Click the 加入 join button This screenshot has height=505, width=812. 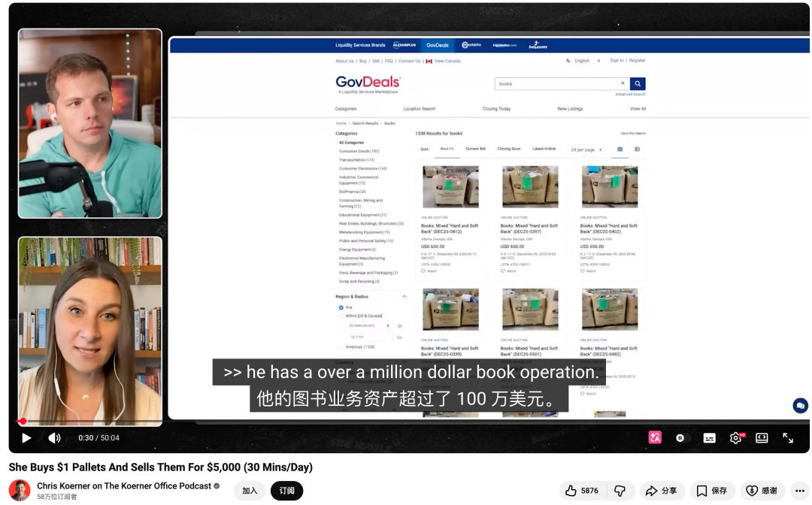(x=250, y=491)
